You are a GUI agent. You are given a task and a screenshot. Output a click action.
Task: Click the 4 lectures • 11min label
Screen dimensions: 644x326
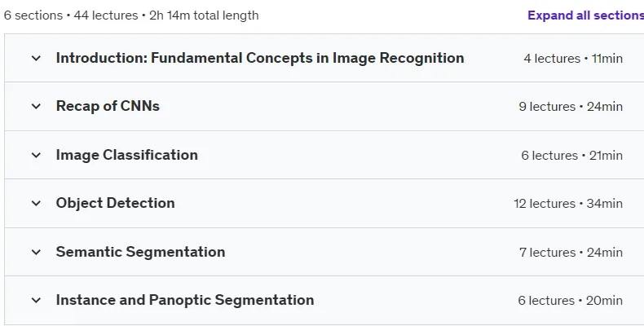573,59
